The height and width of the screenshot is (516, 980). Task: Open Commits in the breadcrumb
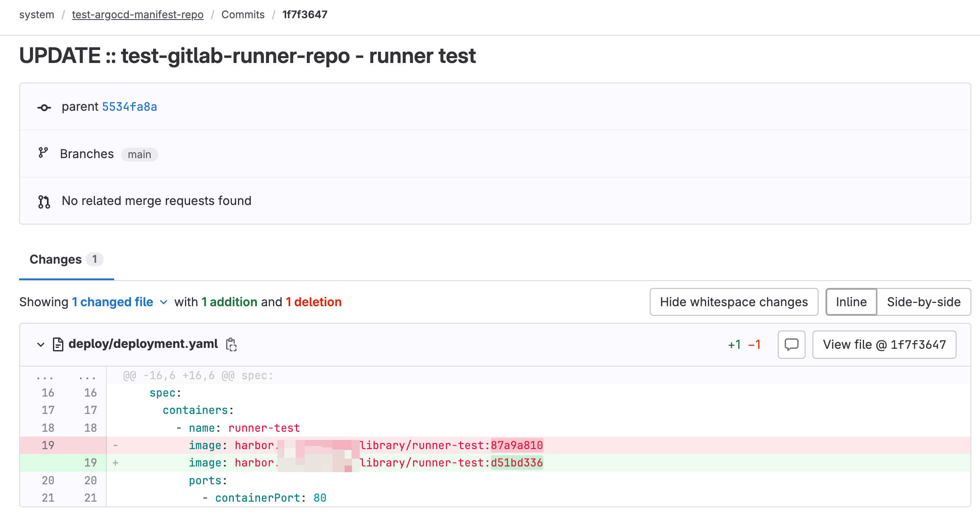coord(243,15)
